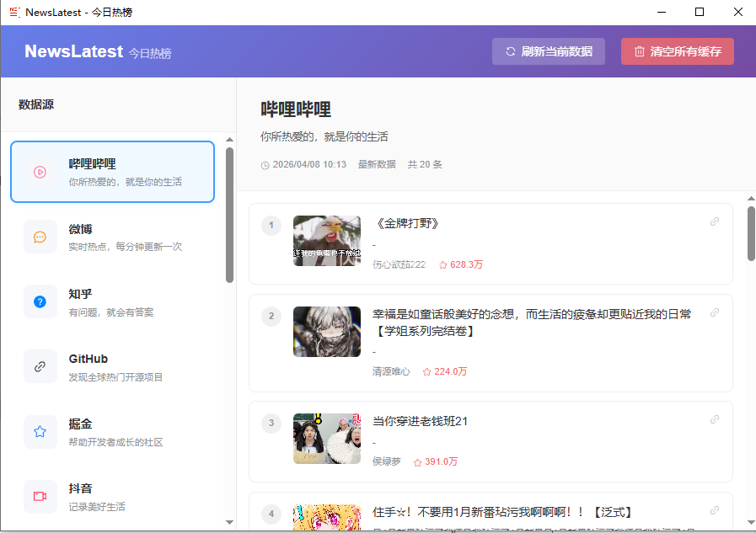The height and width of the screenshot is (533, 756).
Task: Click the 掘金 star icon
Action: coord(40,431)
